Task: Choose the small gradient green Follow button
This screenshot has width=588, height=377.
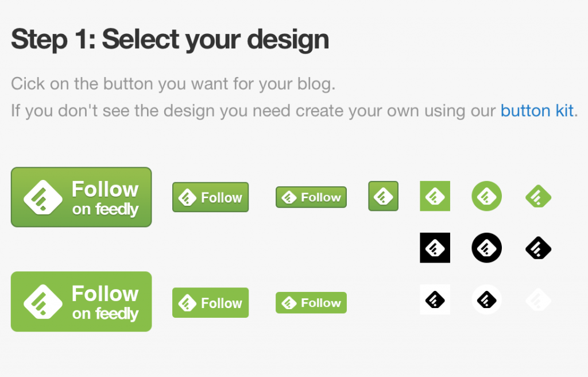Action: click(x=311, y=197)
